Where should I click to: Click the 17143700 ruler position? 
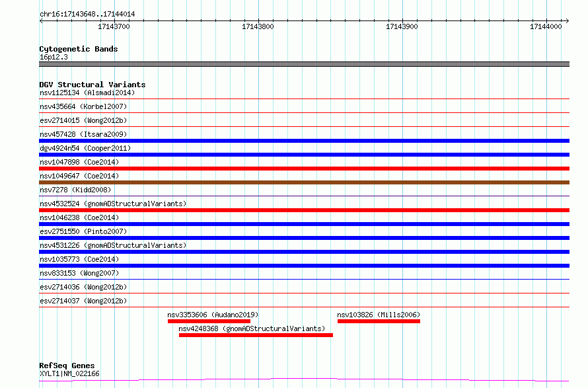click(114, 26)
